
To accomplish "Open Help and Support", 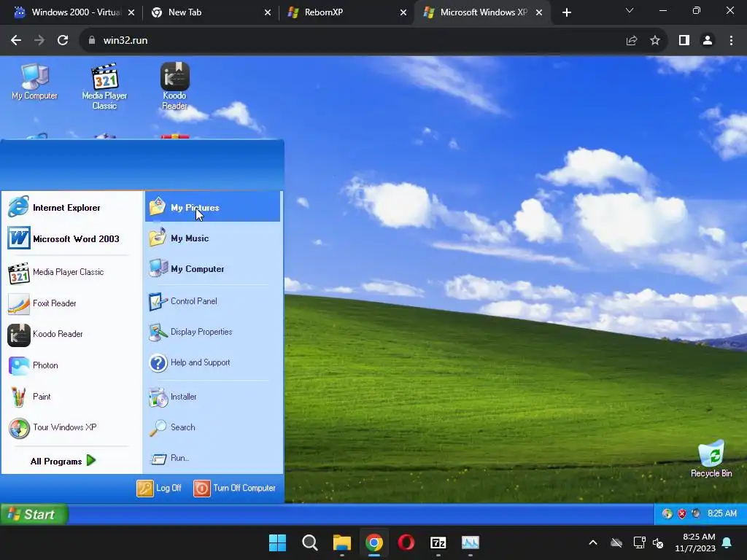I will pos(212,362).
